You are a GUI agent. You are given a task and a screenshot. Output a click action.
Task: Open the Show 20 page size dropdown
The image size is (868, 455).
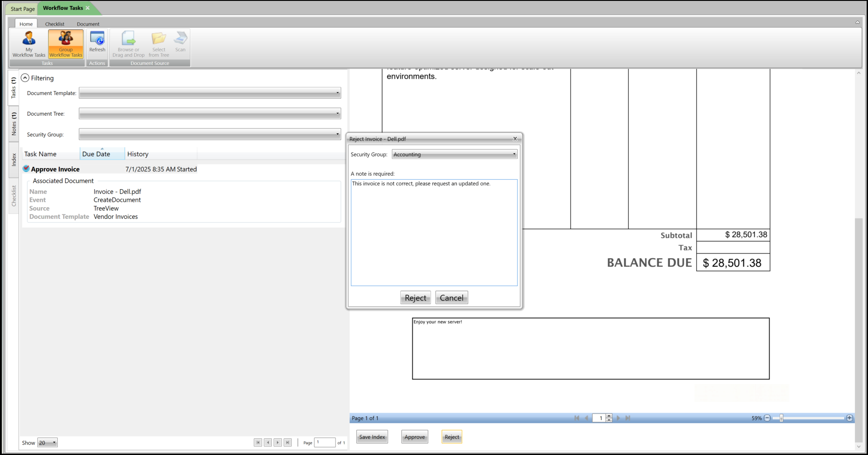tap(47, 443)
